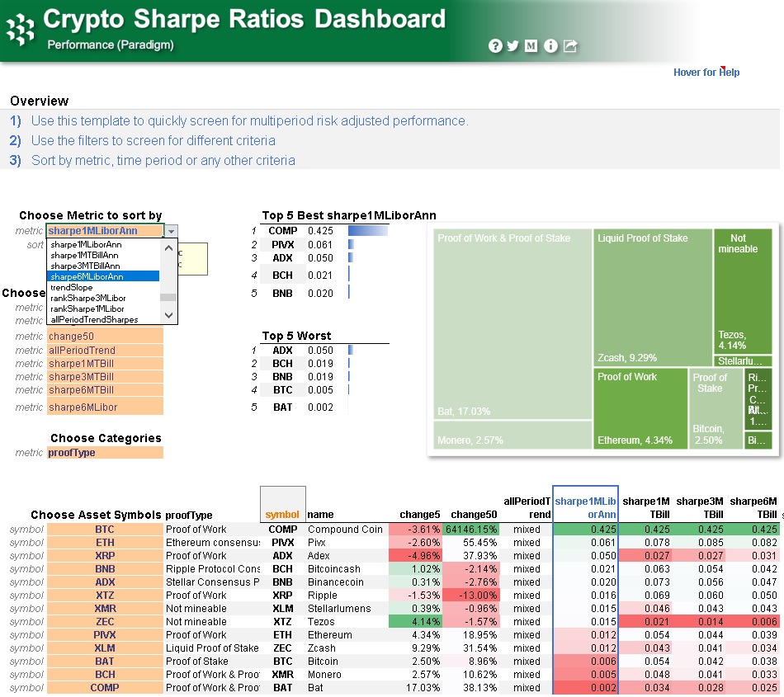This screenshot has width=784, height=697.
Task: Click COMP bar in Top 5 Best
Action: click(367, 231)
